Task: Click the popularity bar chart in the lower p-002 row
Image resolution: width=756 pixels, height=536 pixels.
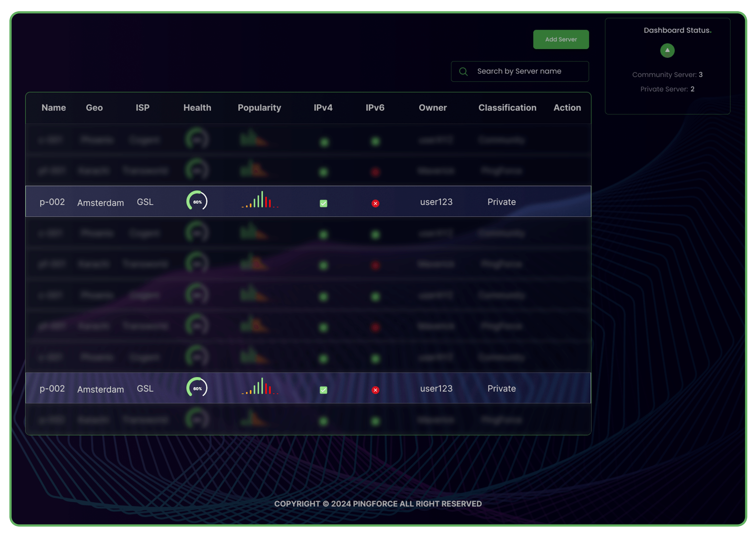Action: point(260,387)
